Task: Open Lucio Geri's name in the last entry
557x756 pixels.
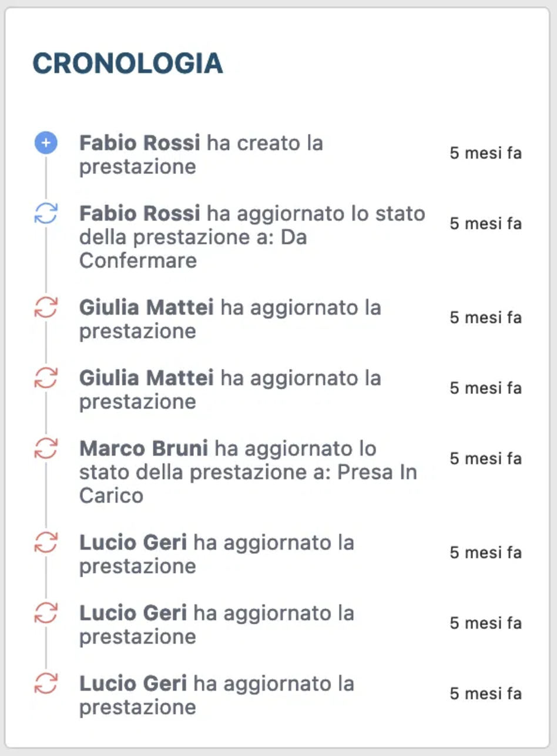Action: pyautogui.click(x=133, y=684)
